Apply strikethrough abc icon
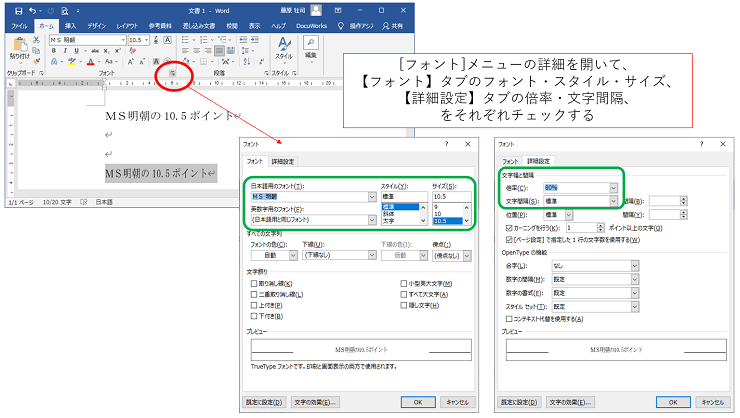The image size is (740, 418). pos(95,50)
